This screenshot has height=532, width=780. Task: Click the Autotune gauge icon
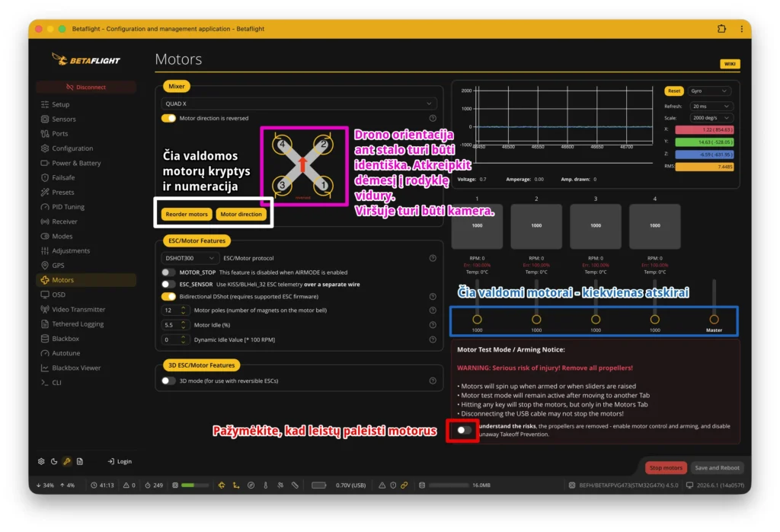(45, 353)
